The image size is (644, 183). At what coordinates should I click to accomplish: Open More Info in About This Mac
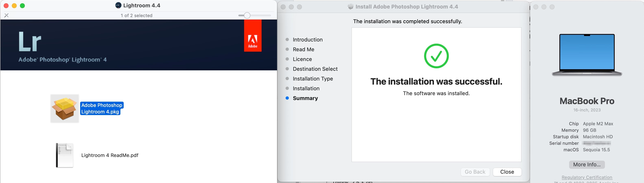point(587,164)
